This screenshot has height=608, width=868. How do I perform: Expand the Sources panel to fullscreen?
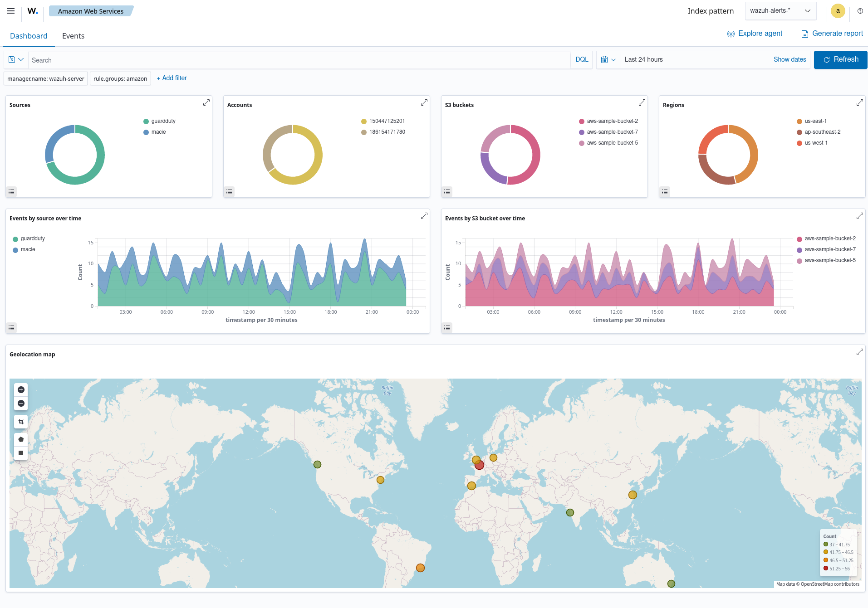206,103
